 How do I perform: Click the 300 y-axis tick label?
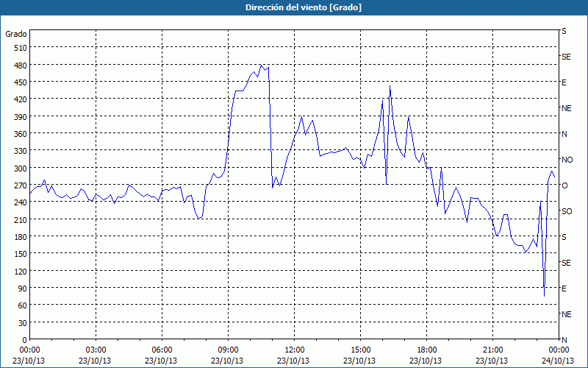21,169
